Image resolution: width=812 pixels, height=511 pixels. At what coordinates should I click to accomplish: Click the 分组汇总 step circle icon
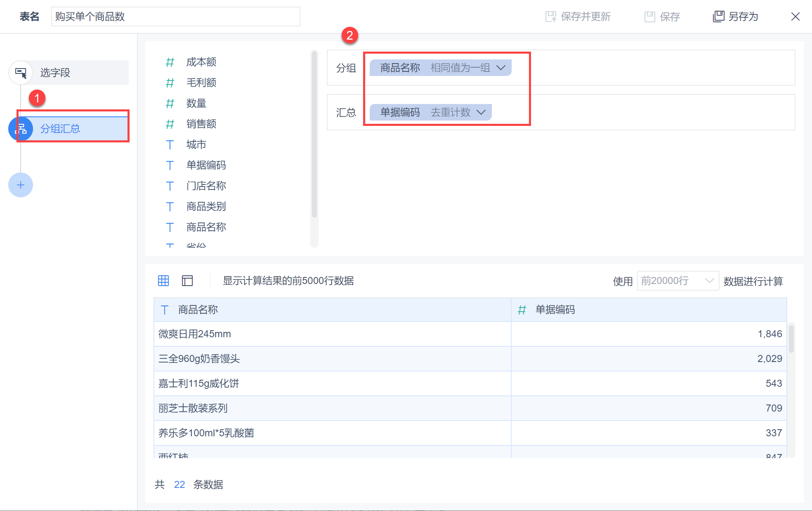click(21, 129)
